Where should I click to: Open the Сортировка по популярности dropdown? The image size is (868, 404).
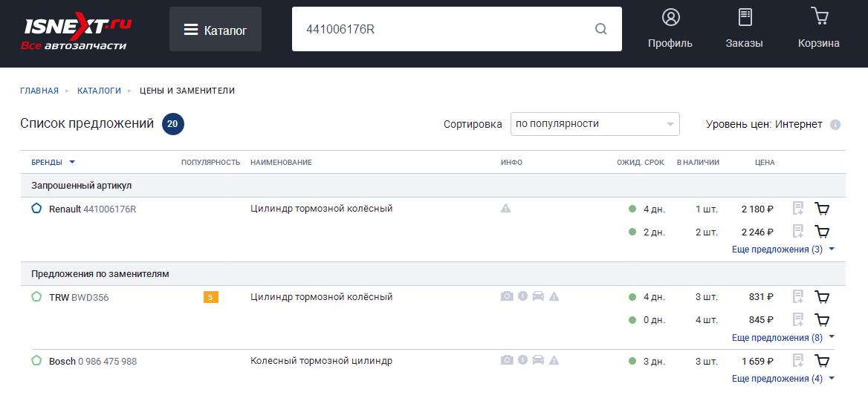coord(595,124)
